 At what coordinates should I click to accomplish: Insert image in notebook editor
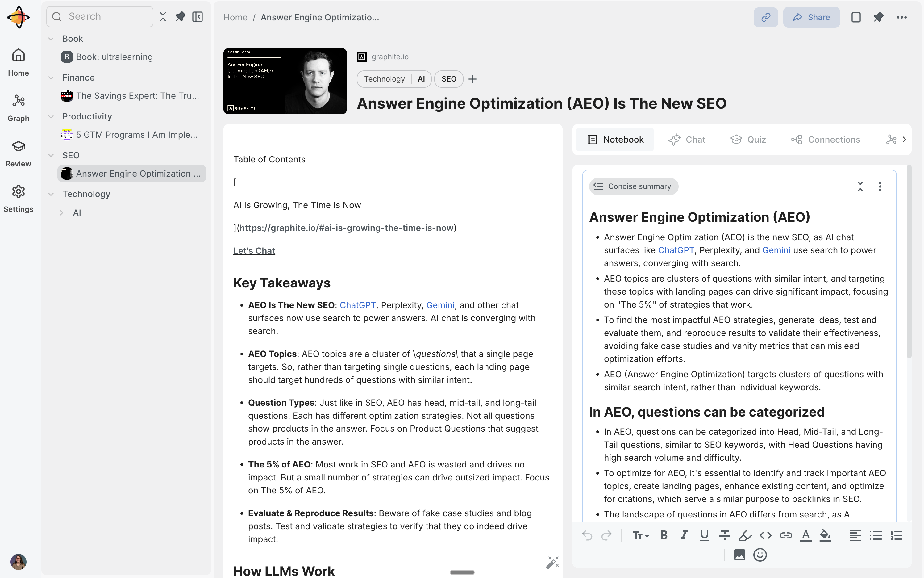739,555
